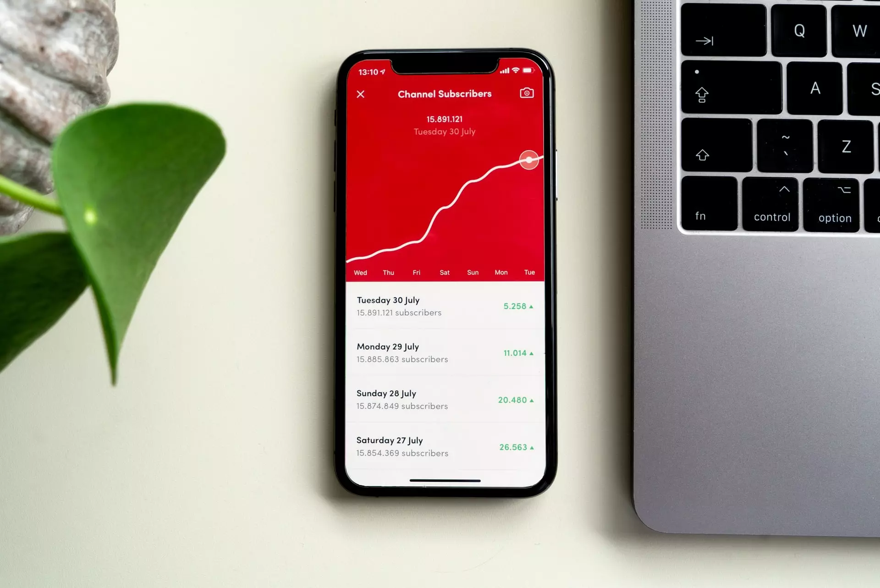Select the Saturday tab on chart
Screen dimensions: 880x588
[x=444, y=272]
